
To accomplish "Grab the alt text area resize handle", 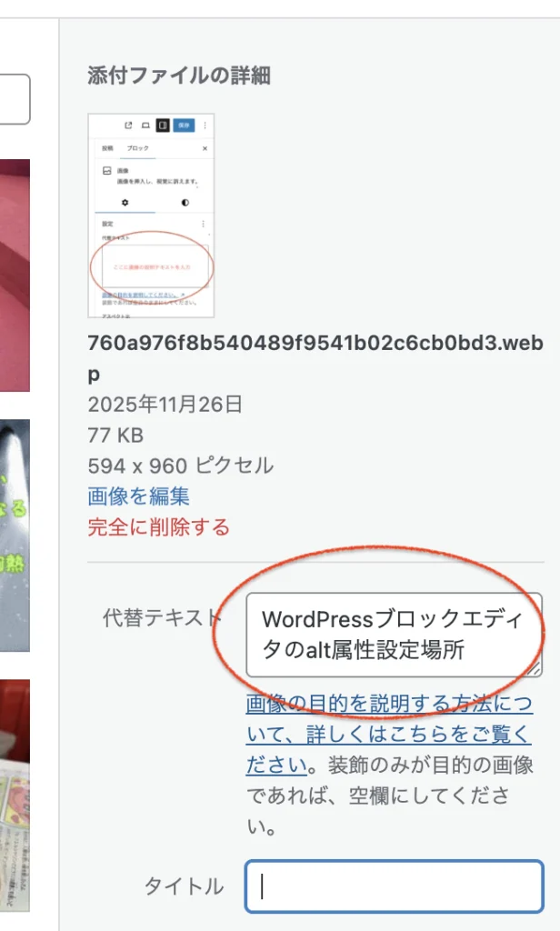I will point(535,669).
